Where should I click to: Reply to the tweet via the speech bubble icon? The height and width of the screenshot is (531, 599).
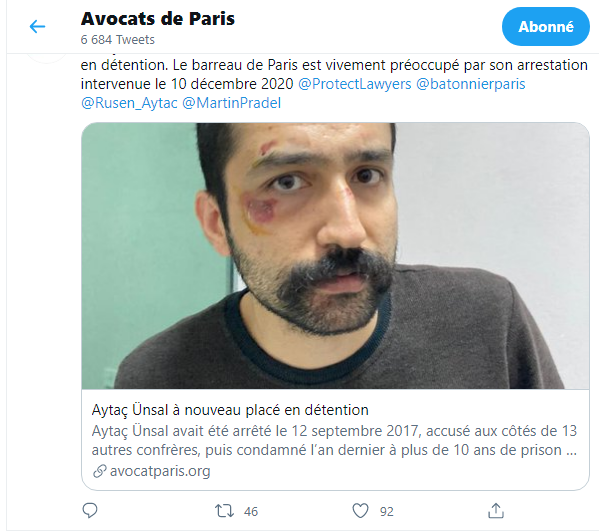pos(90,510)
